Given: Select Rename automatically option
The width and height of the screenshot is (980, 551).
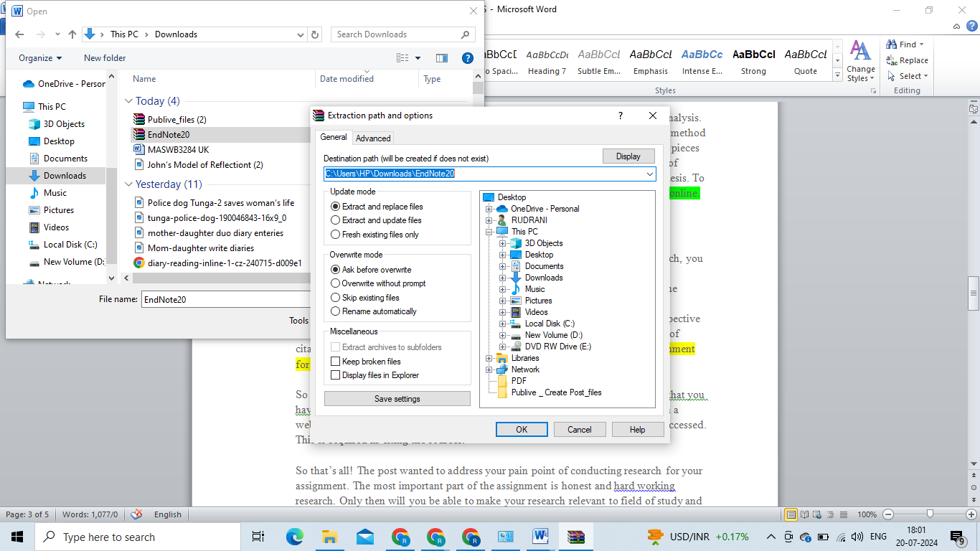Looking at the screenshot, I should [x=335, y=311].
